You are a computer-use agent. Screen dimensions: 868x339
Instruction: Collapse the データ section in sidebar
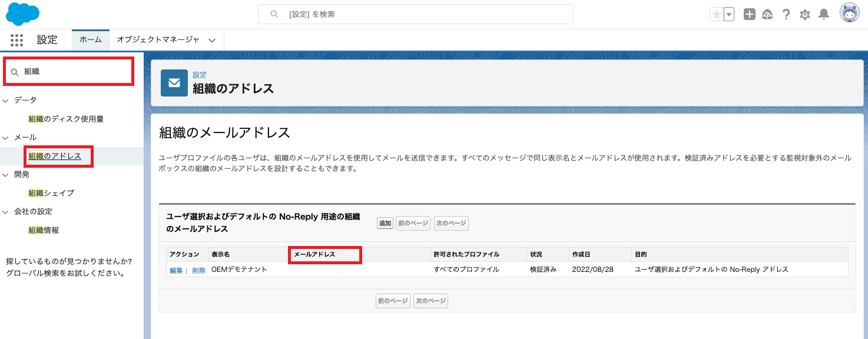(x=6, y=101)
